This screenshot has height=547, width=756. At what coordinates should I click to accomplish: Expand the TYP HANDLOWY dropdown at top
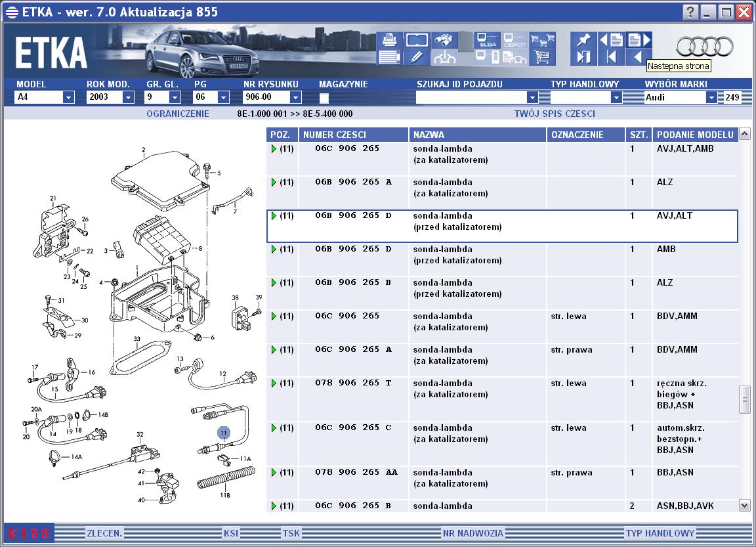[x=616, y=97]
